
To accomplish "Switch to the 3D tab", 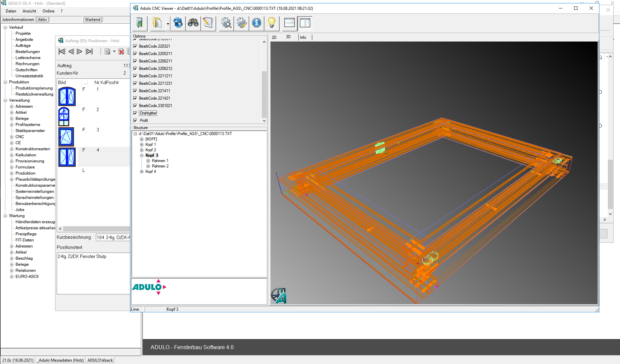I will pos(288,37).
